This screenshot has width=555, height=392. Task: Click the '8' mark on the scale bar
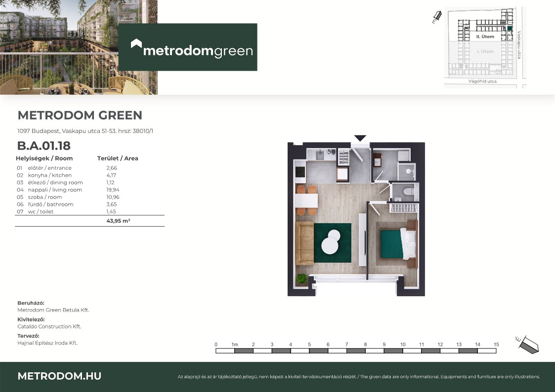coord(365,344)
